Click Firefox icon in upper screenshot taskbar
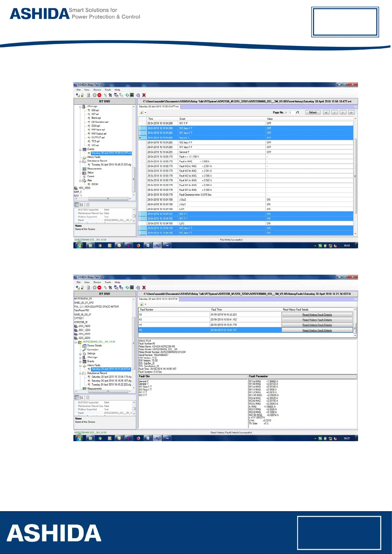392x554 pixels. click(138, 245)
